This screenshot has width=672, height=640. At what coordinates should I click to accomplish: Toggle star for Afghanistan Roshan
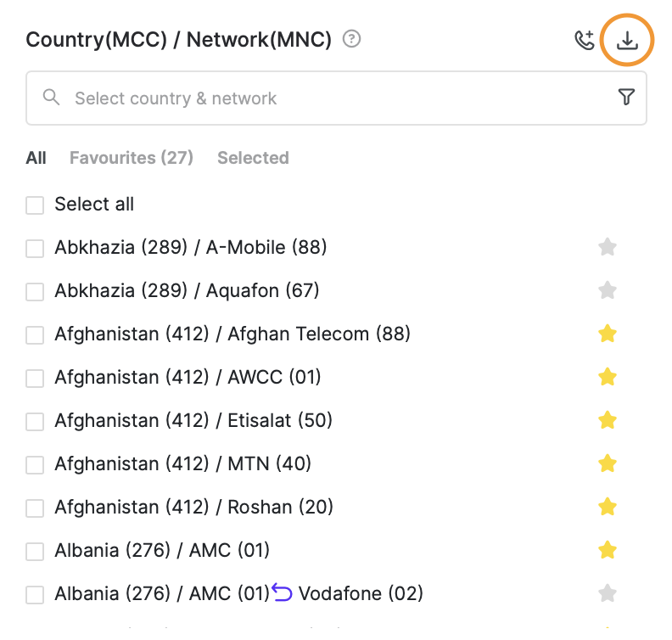click(x=608, y=507)
